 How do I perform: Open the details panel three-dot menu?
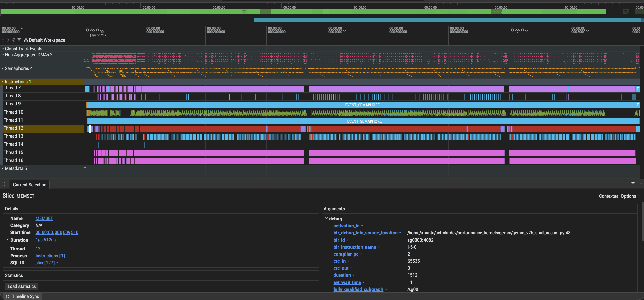pos(4,184)
